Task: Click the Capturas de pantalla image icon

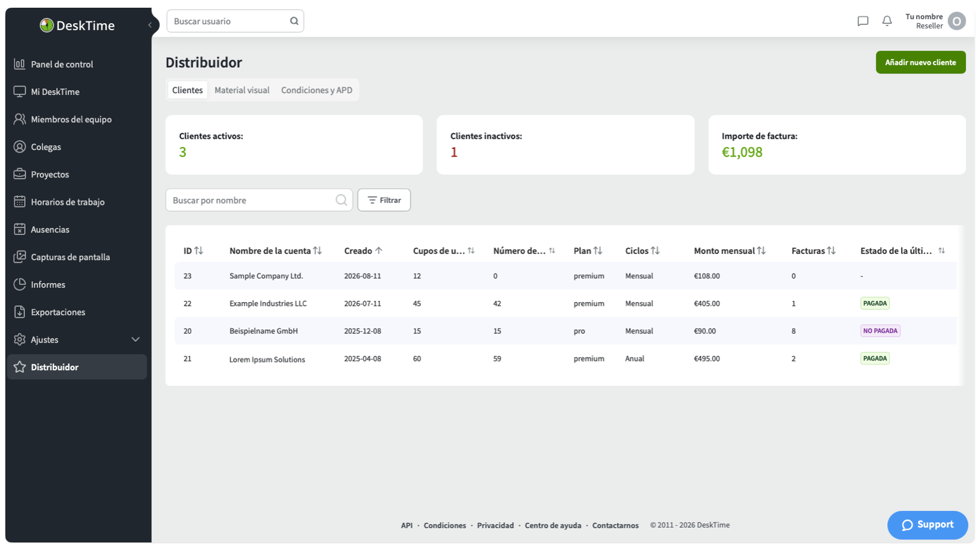Action: (20, 256)
